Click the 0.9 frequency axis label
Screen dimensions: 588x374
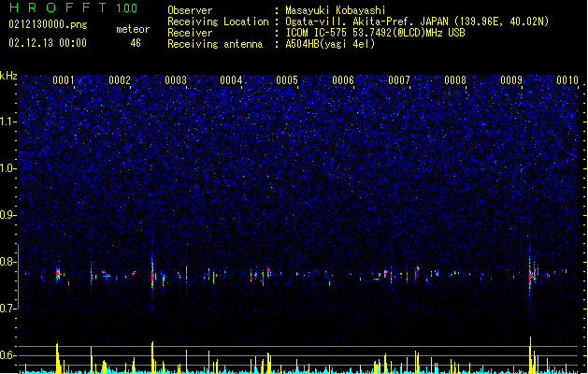(7, 215)
